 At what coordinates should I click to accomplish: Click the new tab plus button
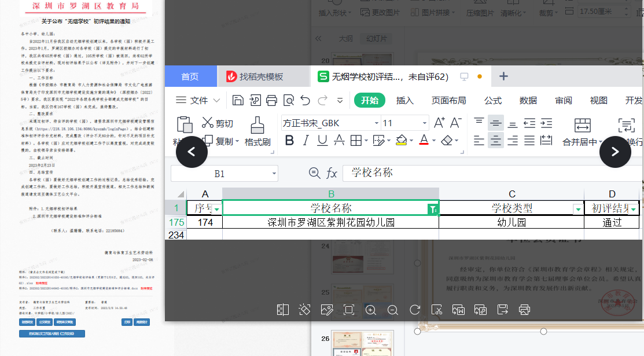(503, 76)
